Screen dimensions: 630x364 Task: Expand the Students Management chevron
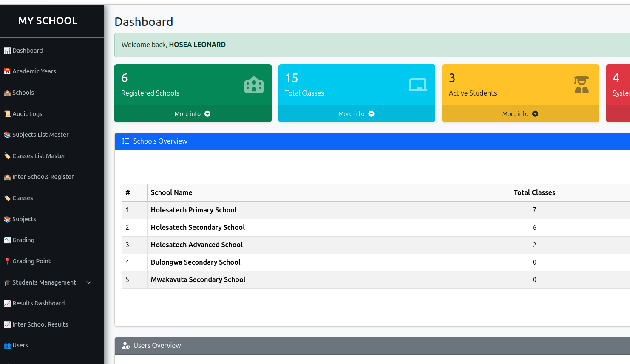89,282
